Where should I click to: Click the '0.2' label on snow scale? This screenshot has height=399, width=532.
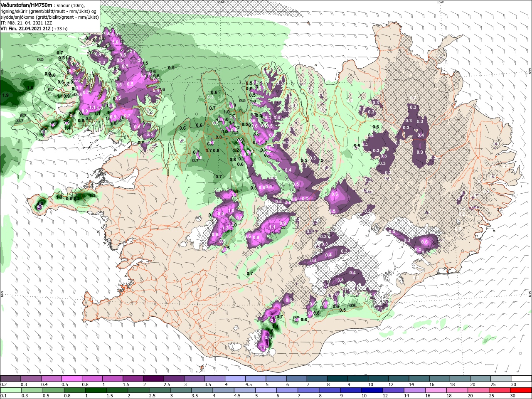(3, 384)
